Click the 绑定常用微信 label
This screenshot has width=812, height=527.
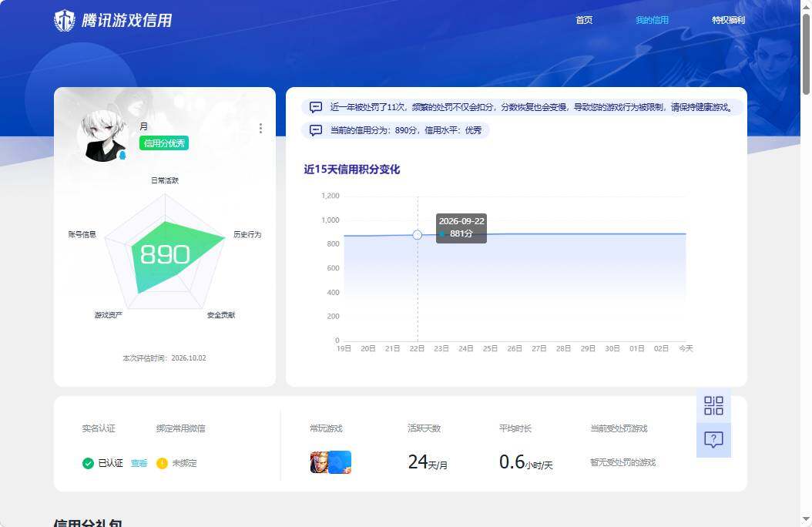coord(181,428)
